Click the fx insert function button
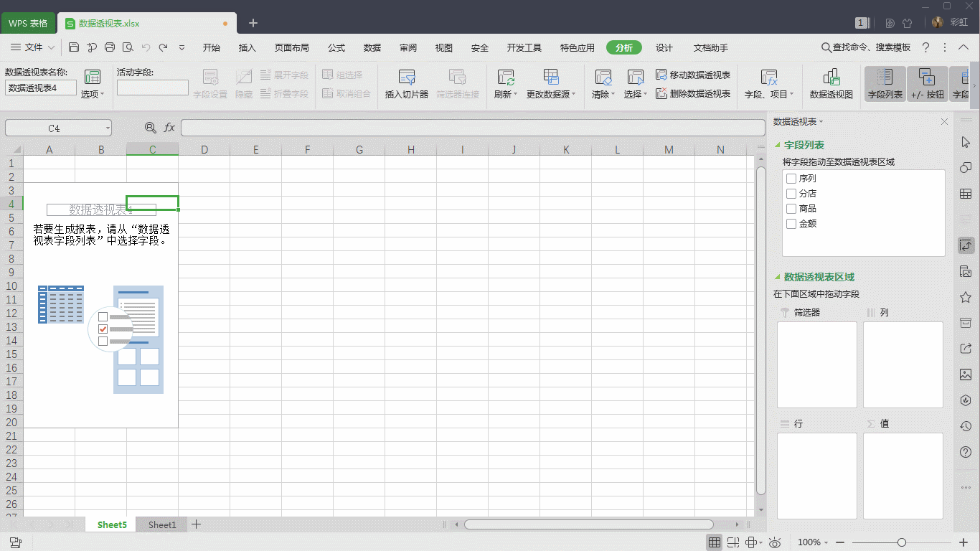The width and height of the screenshot is (980, 551). coord(169,127)
